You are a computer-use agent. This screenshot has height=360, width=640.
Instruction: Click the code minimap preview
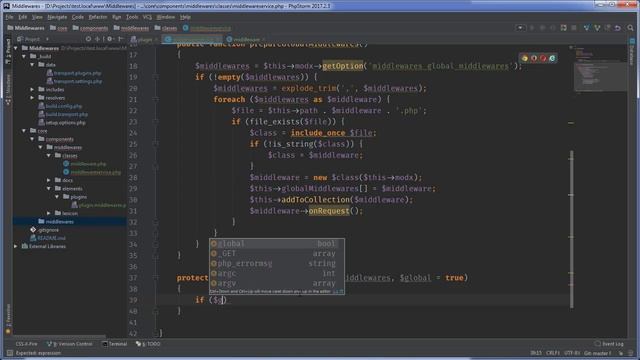click(x=600, y=71)
